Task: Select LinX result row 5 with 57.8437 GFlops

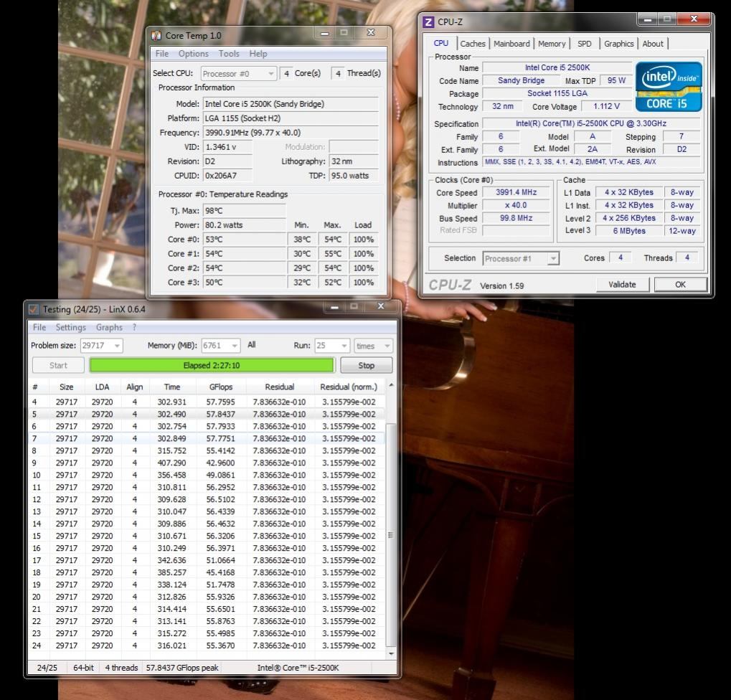Action: [207, 414]
